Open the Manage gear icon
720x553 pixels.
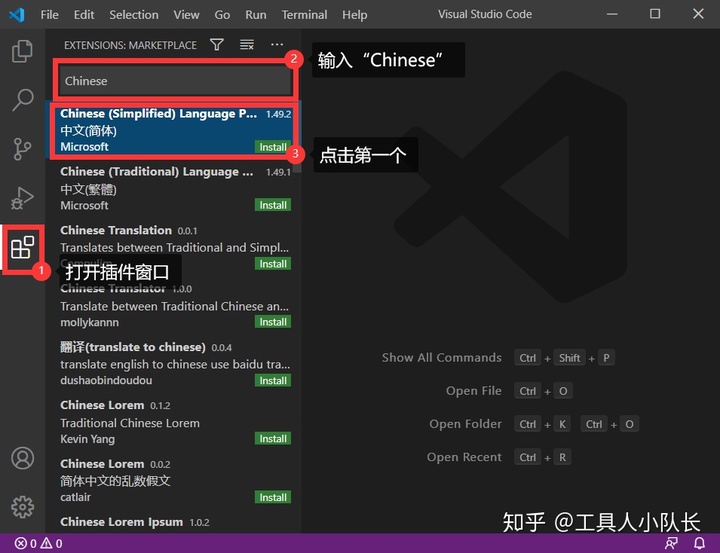click(22, 507)
